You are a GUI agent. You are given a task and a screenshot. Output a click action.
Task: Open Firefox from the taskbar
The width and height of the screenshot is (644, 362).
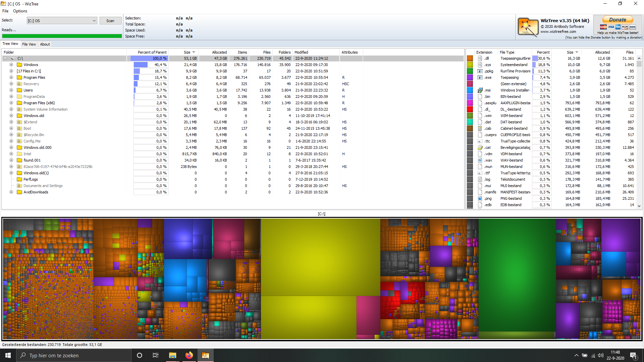click(189, 355)
